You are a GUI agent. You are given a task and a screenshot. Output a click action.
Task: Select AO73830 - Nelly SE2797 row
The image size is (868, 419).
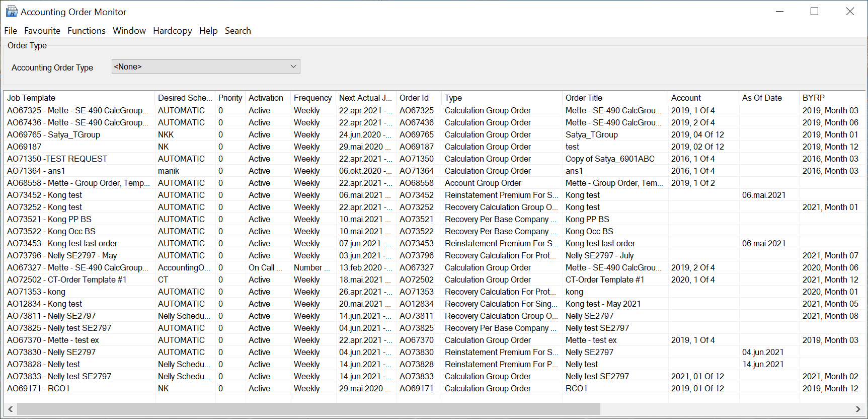click(434, 352)
